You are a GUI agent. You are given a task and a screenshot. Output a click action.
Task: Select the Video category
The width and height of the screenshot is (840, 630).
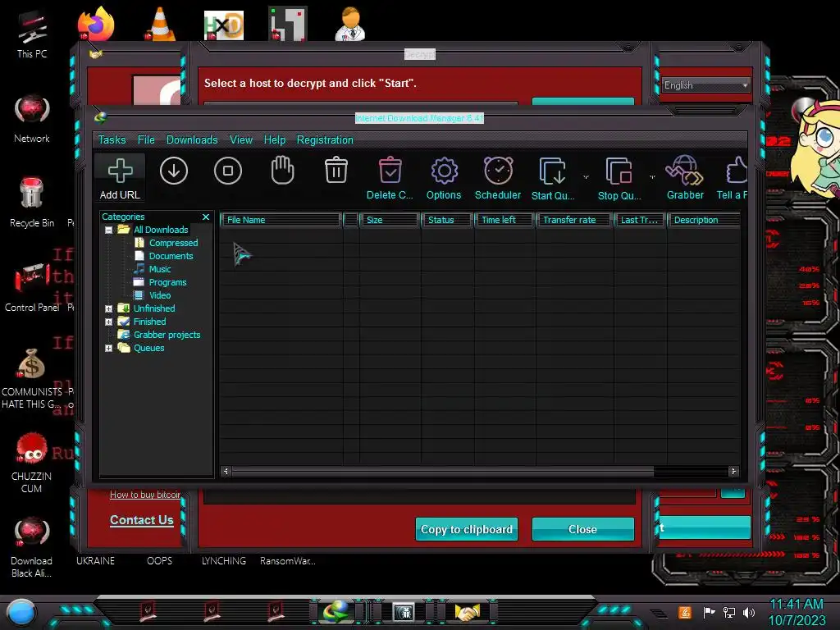[160, 295]
